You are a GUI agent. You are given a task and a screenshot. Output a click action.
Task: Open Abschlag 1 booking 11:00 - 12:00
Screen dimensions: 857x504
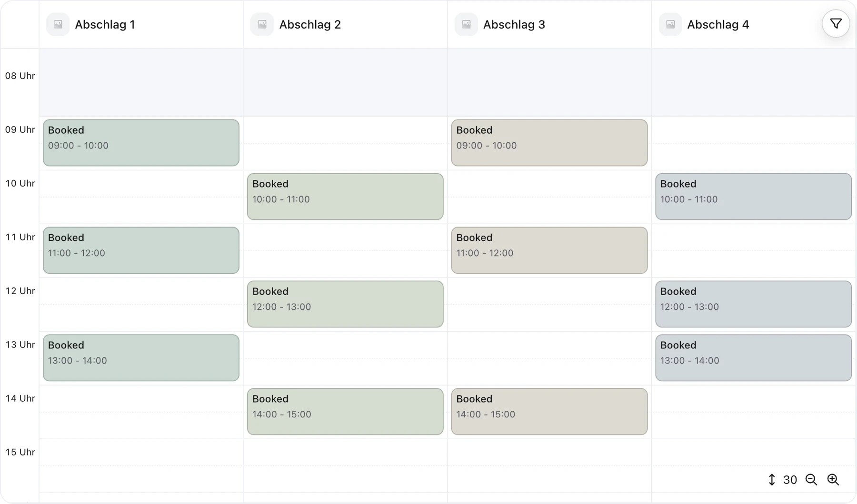pos(141,250)
